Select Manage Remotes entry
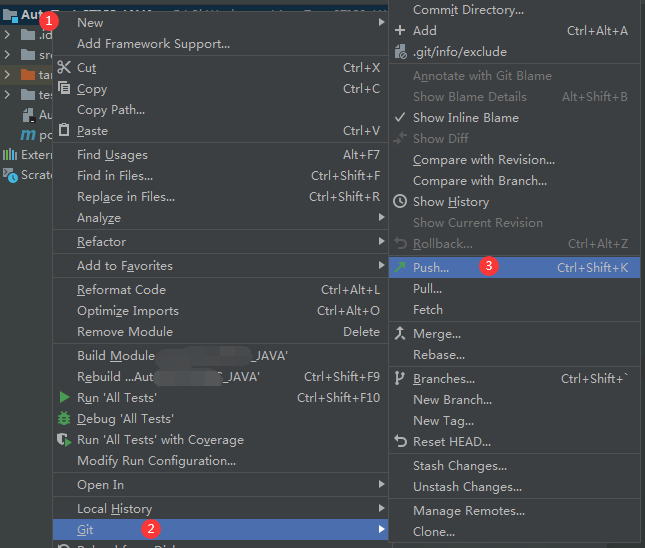This screenshot has width=645, height=548. click(469, 511)
